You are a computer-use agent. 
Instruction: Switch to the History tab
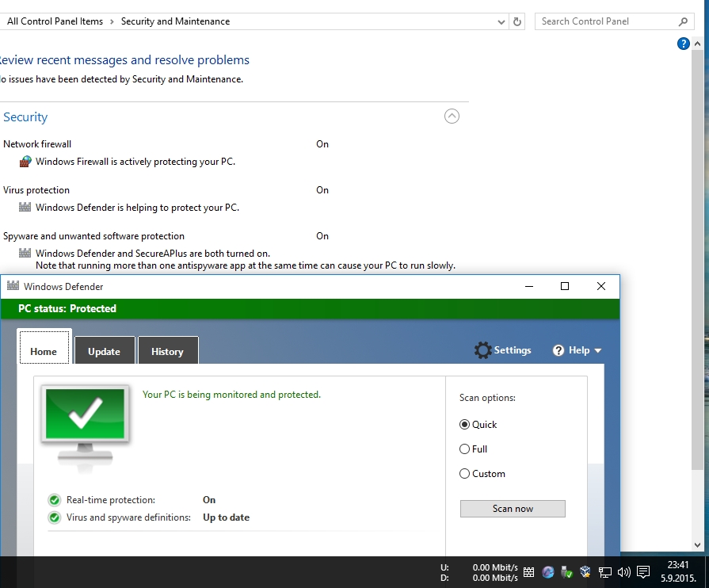tap(168, 351)
